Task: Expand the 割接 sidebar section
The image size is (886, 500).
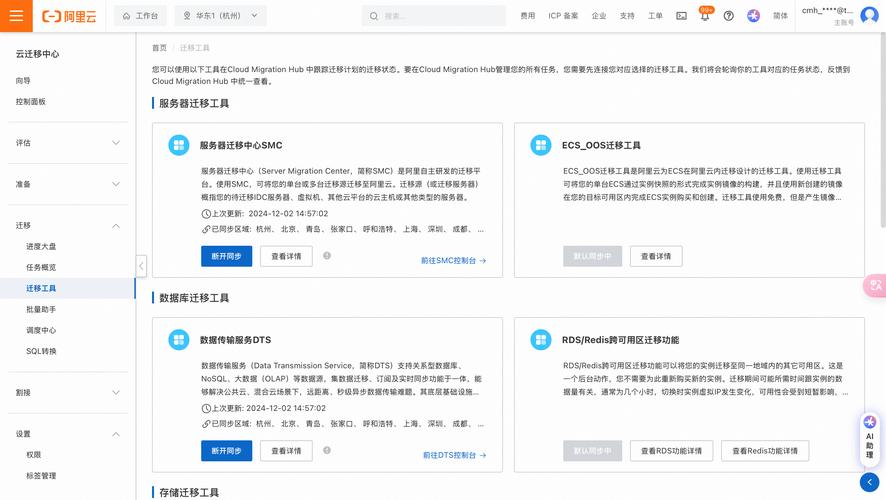Action: [68, 393]
